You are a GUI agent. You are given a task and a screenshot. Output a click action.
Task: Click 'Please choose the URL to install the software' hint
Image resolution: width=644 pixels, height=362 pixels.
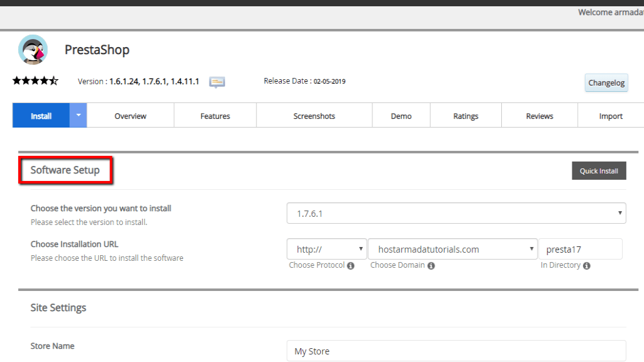pos(107,258)
